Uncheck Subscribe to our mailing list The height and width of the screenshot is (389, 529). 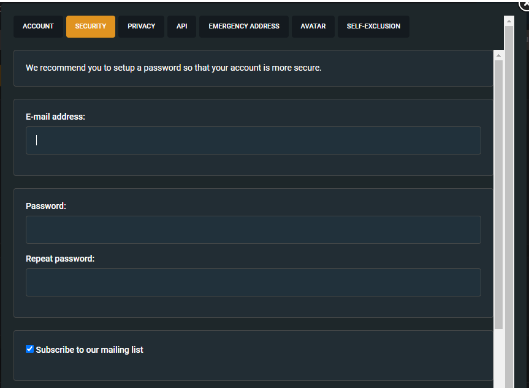tap(30, 349)
